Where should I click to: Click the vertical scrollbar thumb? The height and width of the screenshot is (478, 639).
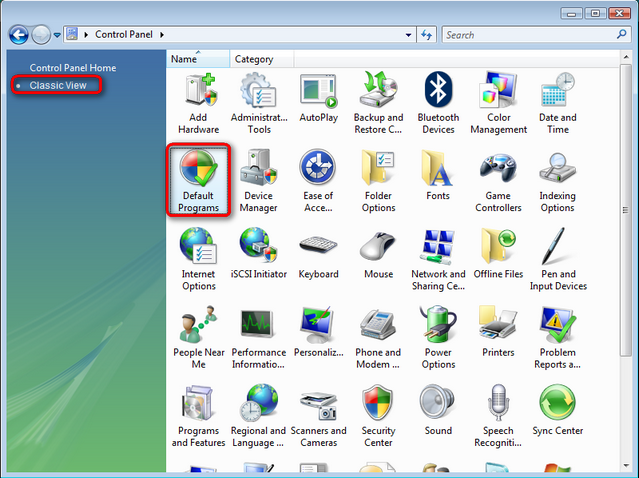tap(626, 210)
